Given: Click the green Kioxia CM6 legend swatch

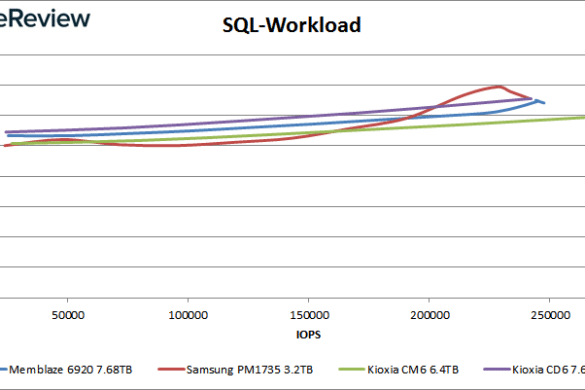Looking at the screenshot, I should click(352, 369).
